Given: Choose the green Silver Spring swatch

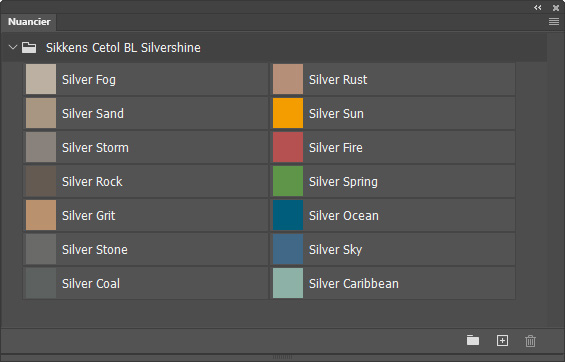Looking at the screenshot, I should click(x=288, y=181).
